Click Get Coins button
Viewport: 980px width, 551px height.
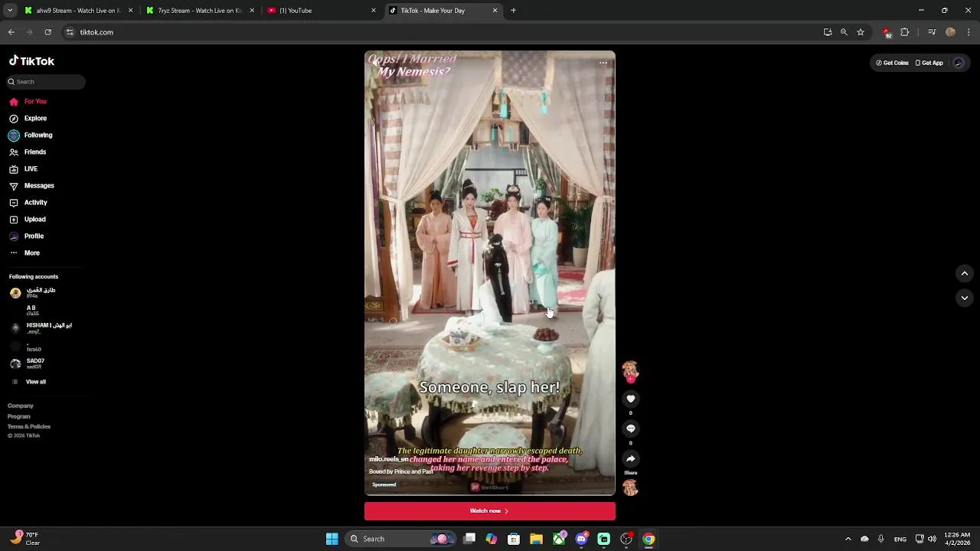click(892, 63)
